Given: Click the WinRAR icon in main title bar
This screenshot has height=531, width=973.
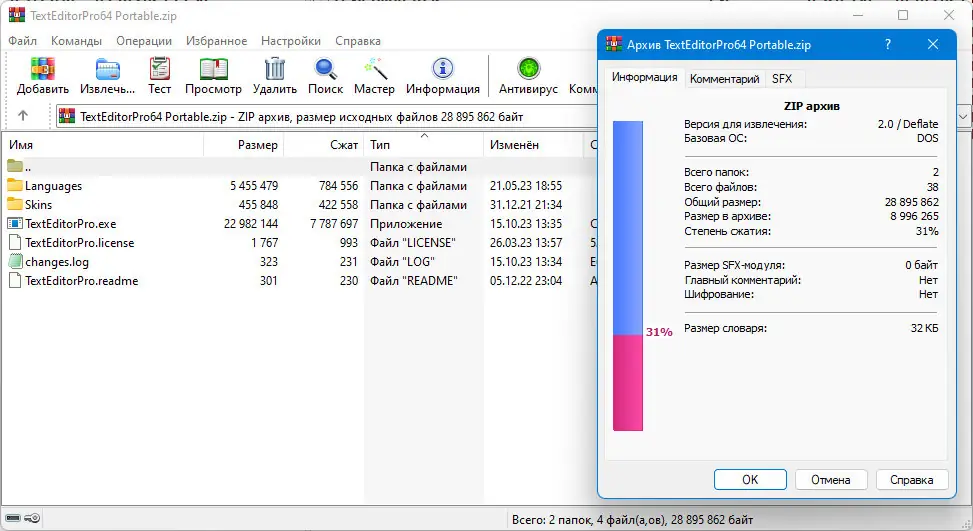Looking at the screenshot, I should coord(17,16).
